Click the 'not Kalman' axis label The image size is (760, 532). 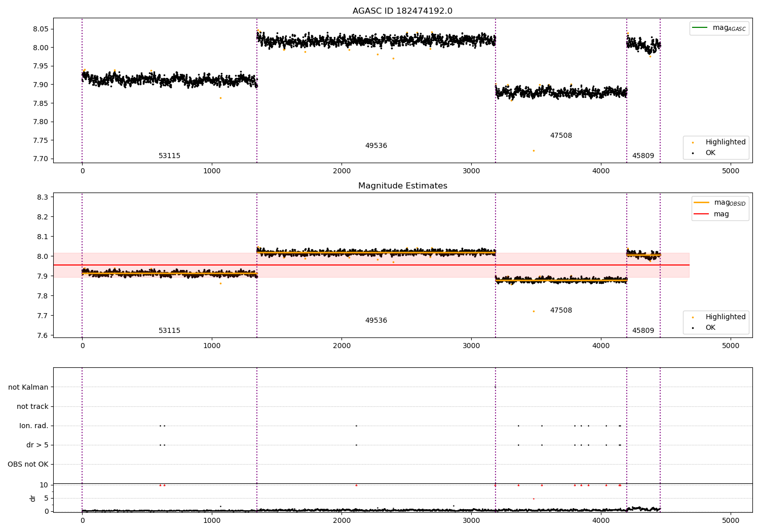28,388
